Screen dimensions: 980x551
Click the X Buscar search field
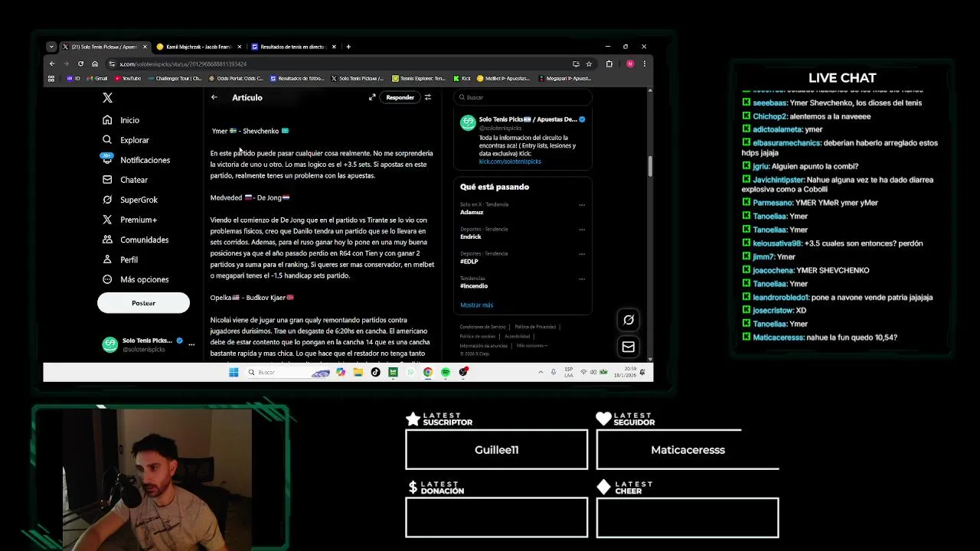tap(523, 97)
